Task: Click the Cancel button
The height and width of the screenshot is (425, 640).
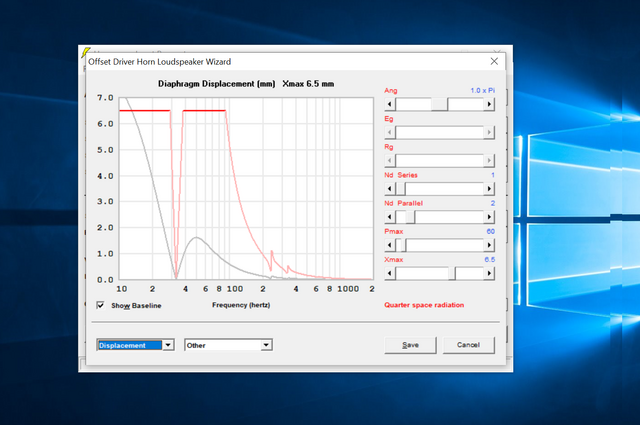Action: [468, 345]
